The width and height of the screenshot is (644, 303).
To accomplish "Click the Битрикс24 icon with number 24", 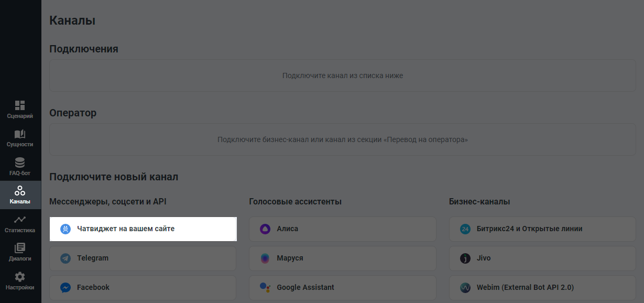I will (x=464, y=229).
